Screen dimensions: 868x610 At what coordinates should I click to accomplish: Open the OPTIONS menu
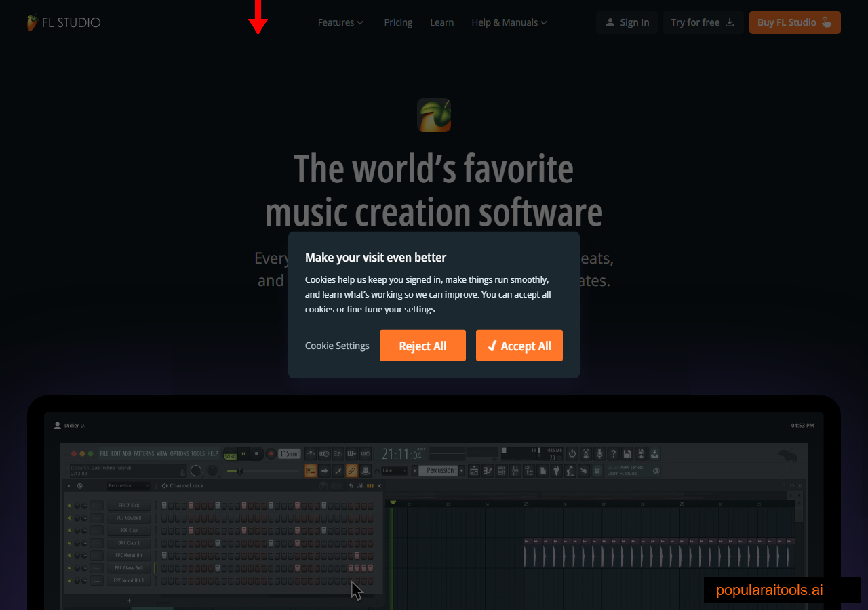click(180, 454)
